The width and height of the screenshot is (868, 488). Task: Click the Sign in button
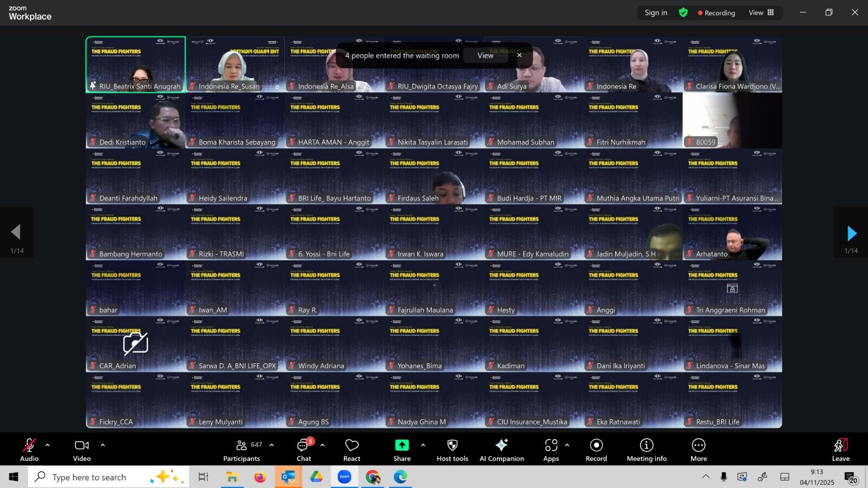pos(656,12)
